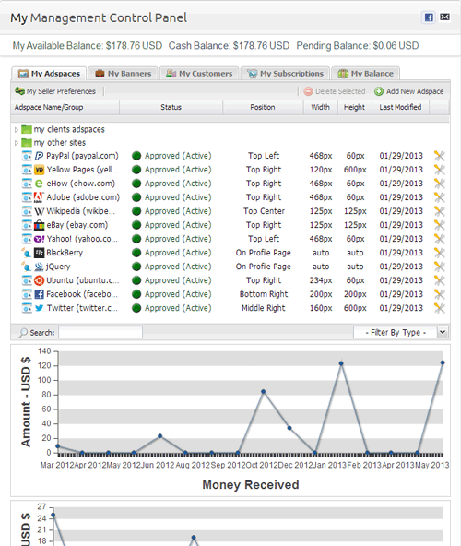Edit jQuery adspace tools icon

click(x=439, y=266)
